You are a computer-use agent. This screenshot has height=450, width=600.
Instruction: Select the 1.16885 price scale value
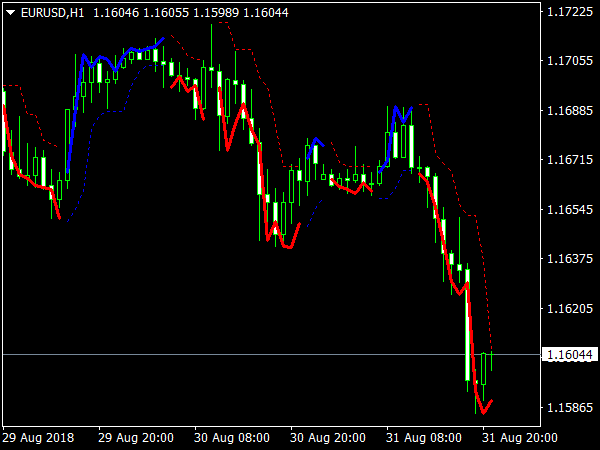coord(570,111)
